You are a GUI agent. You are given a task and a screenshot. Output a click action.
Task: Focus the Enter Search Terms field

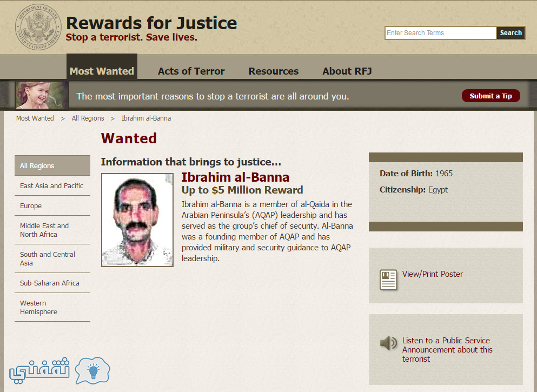(x=440, y=33)
